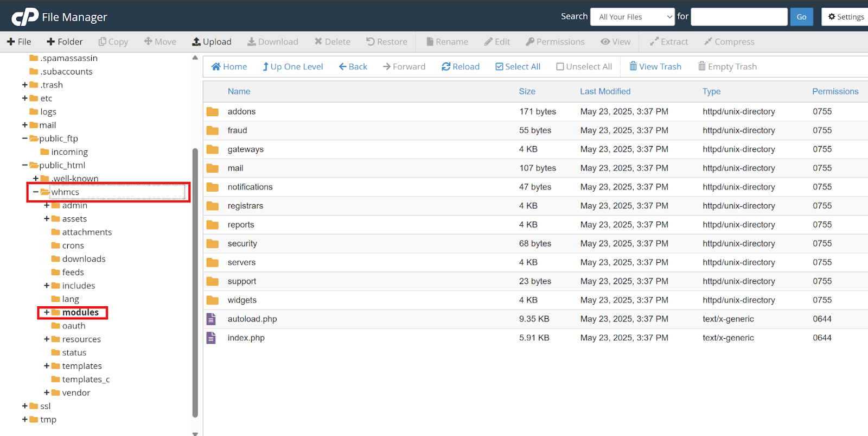Select the servers folder row
Viewport: 868px width, 436px height.
(535, 262)
